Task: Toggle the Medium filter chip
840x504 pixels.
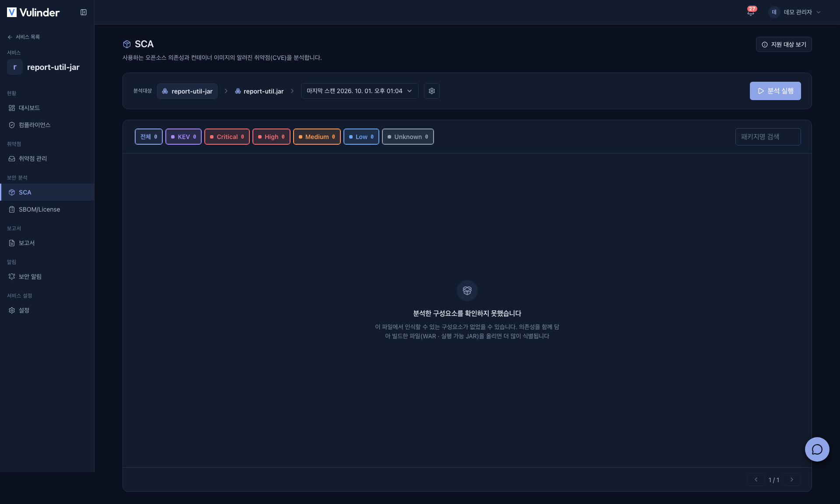Action: click(x=317, y=137)
